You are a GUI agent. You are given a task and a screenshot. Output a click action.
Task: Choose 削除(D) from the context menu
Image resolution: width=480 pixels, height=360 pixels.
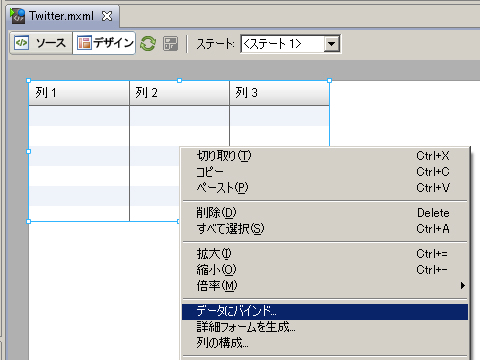point(325,213)
